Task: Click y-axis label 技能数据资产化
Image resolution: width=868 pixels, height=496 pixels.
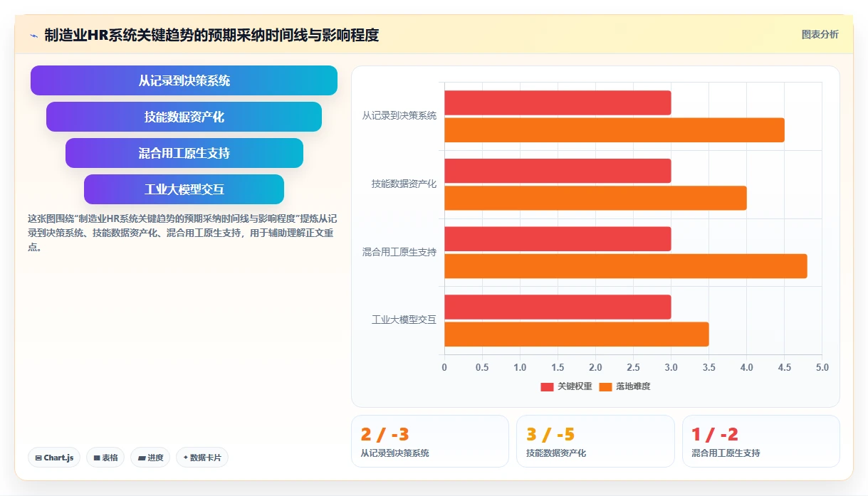Action: (x=404, y=184)
